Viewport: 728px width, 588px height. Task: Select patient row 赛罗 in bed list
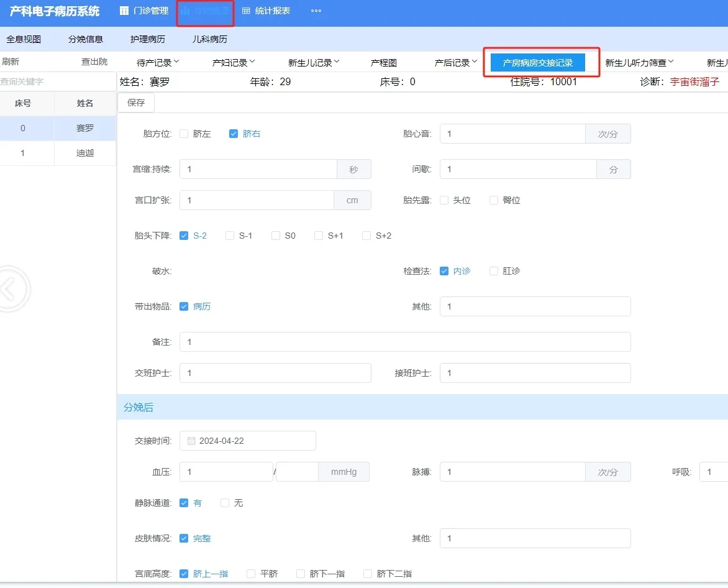coord(58,128)
